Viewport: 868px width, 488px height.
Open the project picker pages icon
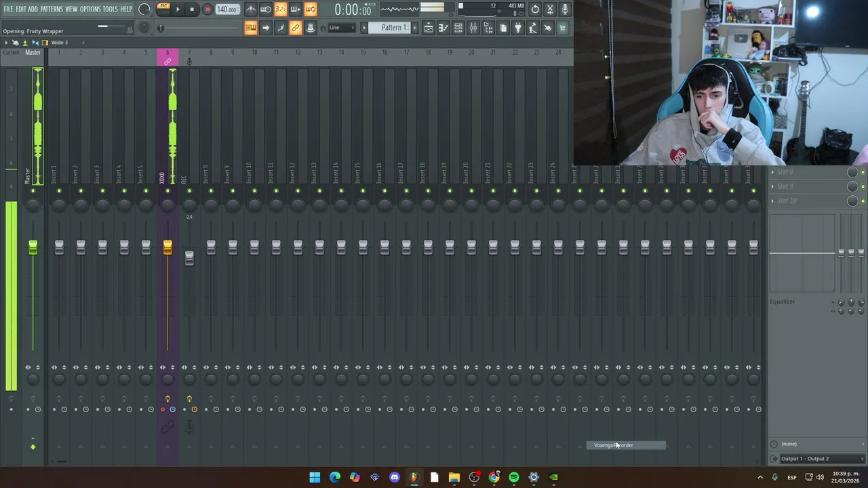(x=503, y=28)
